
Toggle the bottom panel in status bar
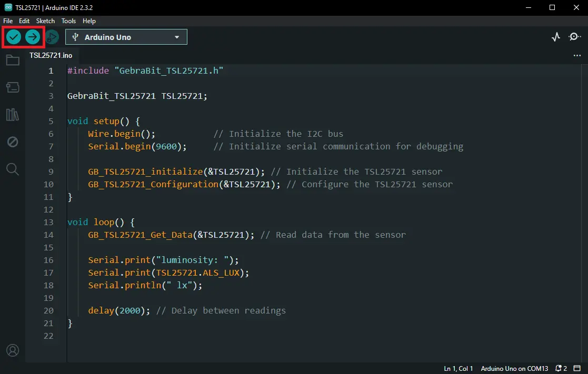click(577, 368)
